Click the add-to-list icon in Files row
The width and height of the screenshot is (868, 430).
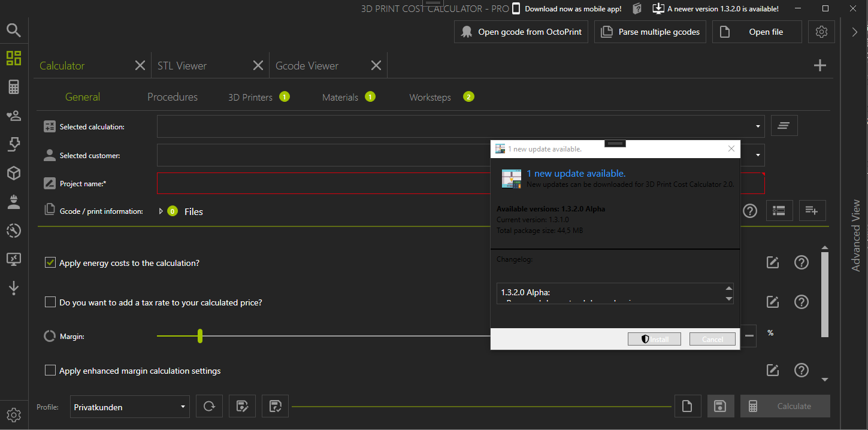click(812, 210)
